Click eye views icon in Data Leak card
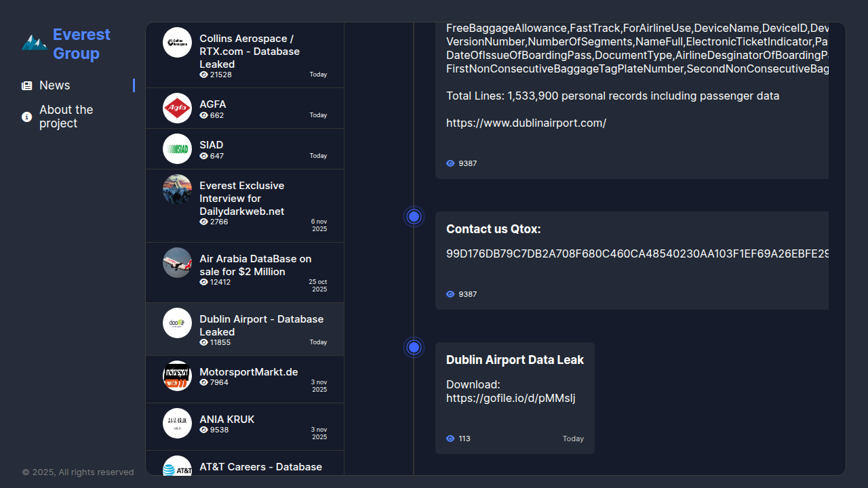The image size is (868, 488). 450,439
